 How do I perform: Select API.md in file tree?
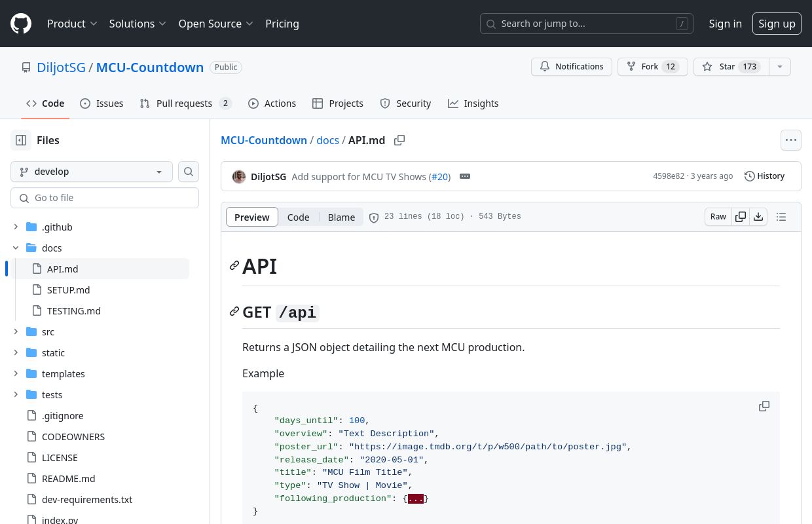coord(100,269)
